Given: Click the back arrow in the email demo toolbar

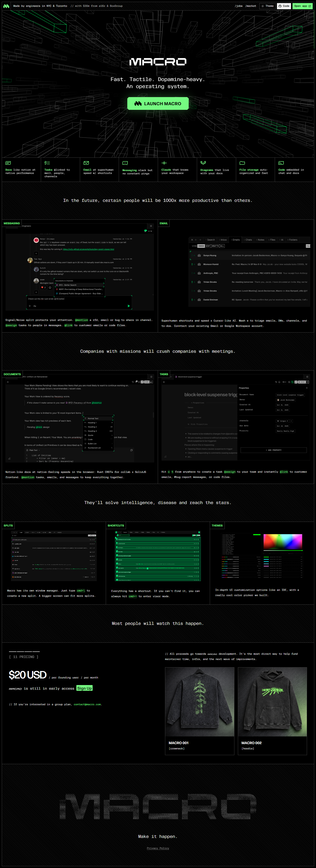Looking at the screenshot, I should point(196,240).
